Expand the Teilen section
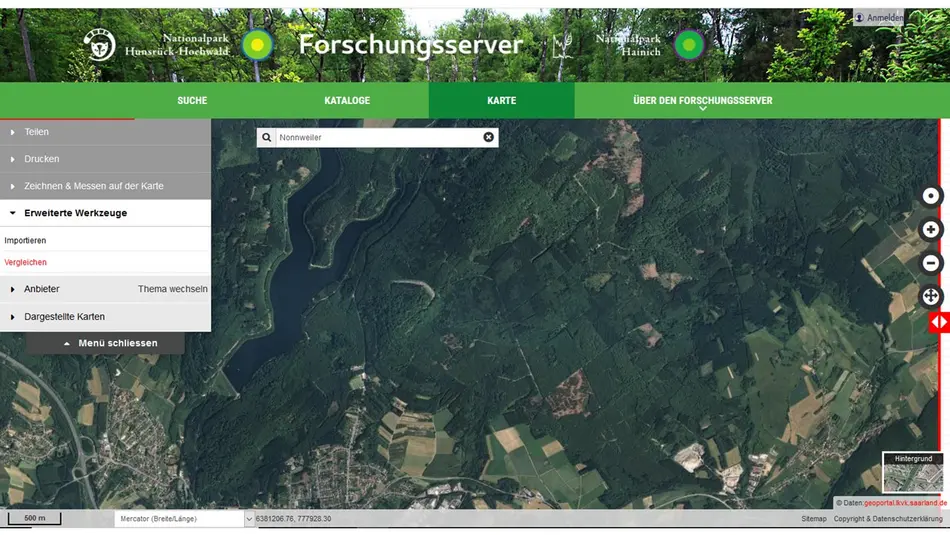 (105, 132)
